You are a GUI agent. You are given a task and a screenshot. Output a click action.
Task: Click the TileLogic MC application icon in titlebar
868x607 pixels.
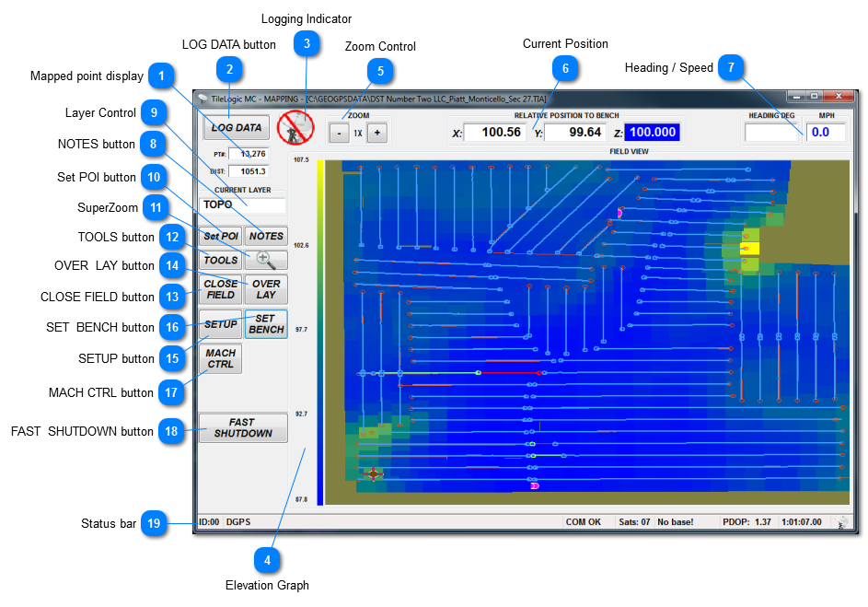point(203,95)
